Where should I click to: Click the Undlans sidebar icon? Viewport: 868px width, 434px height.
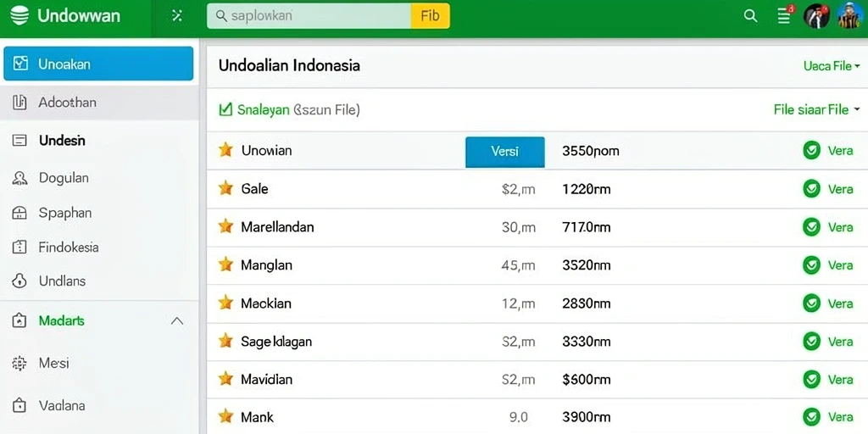(x=19, y=281)
